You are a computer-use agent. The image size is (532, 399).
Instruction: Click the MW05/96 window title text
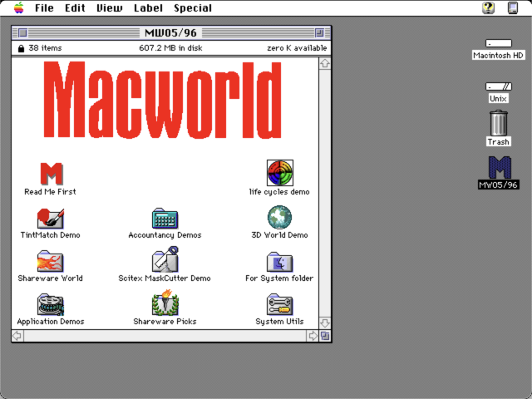pos(170,33)
